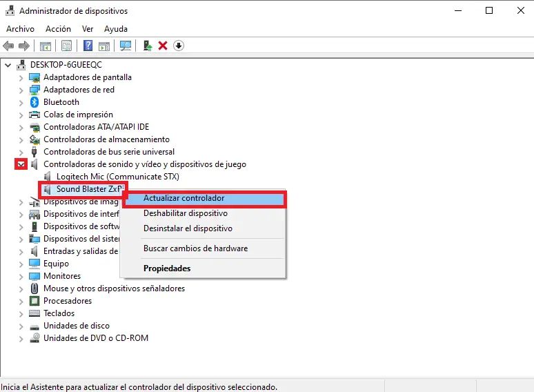534x392 pixels.
Task: Click the Mouse category icon
Action: [34, 288]
